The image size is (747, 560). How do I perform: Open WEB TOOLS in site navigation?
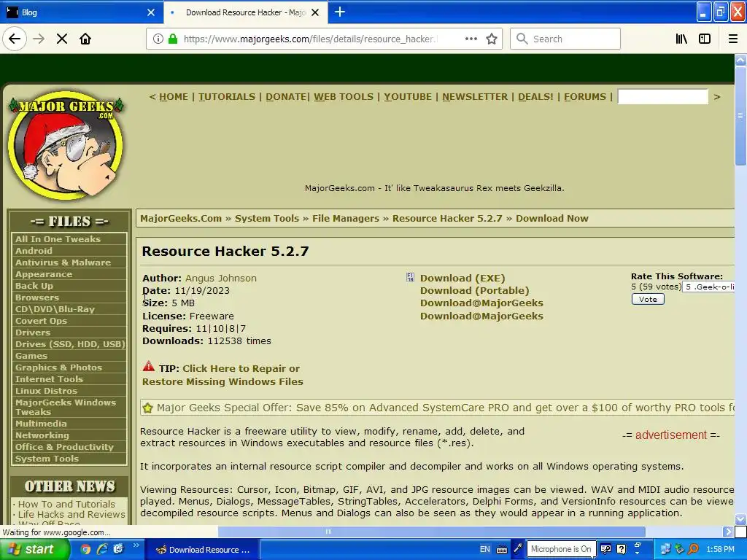(344, 97)
